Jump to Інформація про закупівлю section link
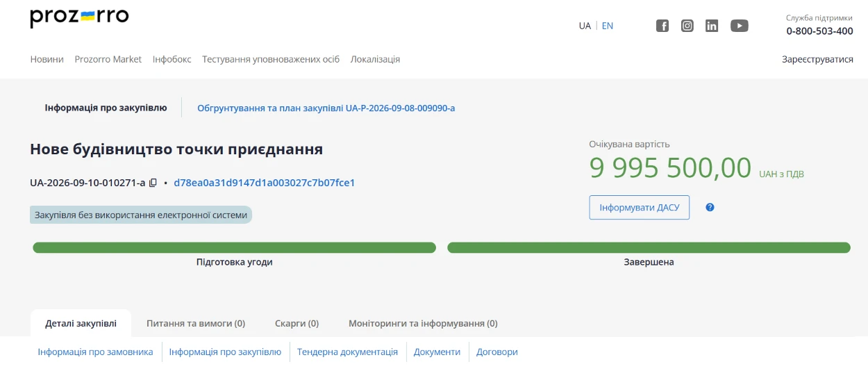Image resolution: width=868 pixels, height=378 pixels. pos(225,352)
